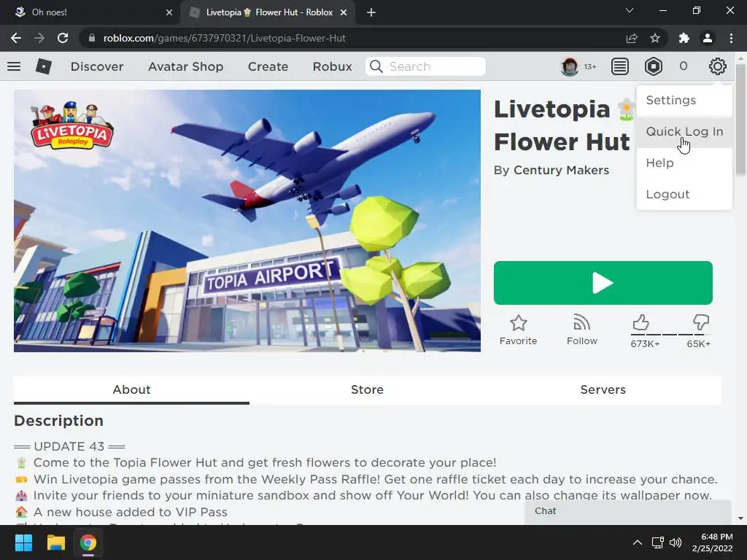Click the green Play button

tap(603, 283)
